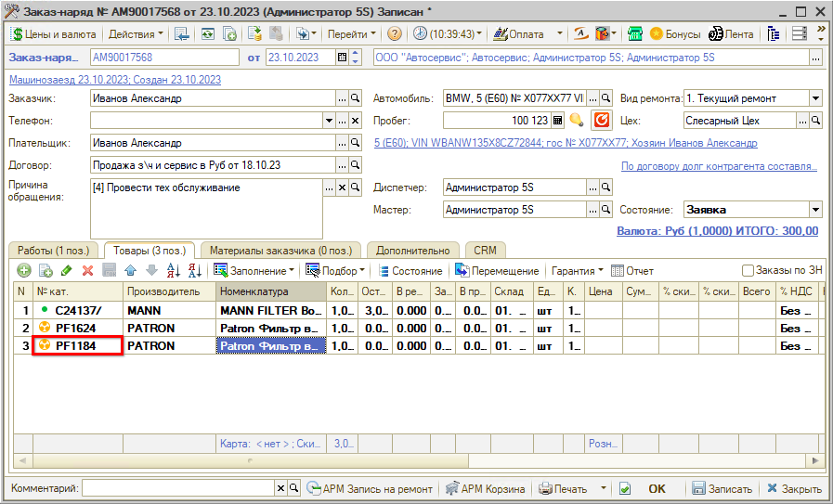This screenshot has height=504, width=833.
Task: Click the search icon next to Мастер field
Action: point(605,210)
